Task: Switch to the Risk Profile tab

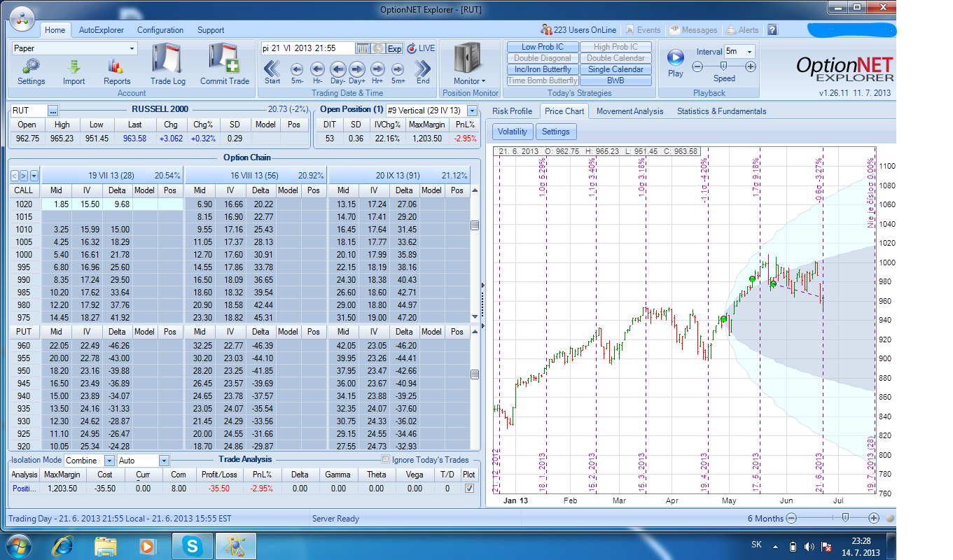Action: tap(512, 111)
